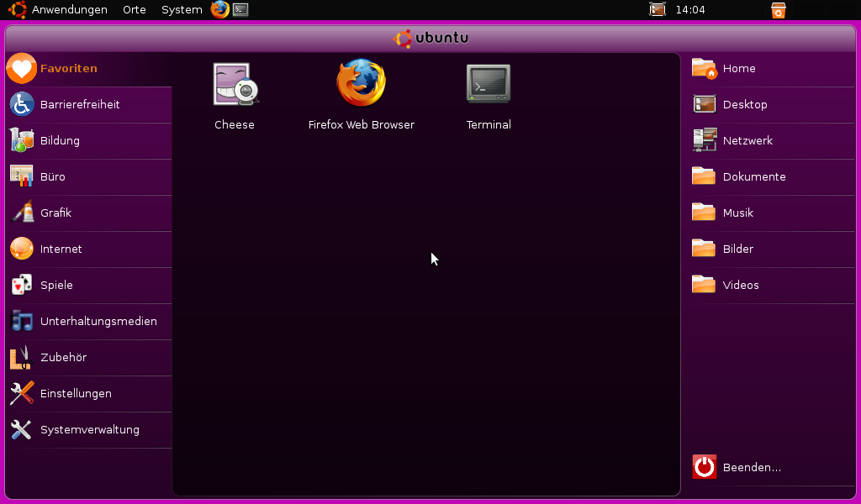Open the Barrierefreiheit accessibility category
The height and width of the screenshot is (504, 861).
[89, 105]
